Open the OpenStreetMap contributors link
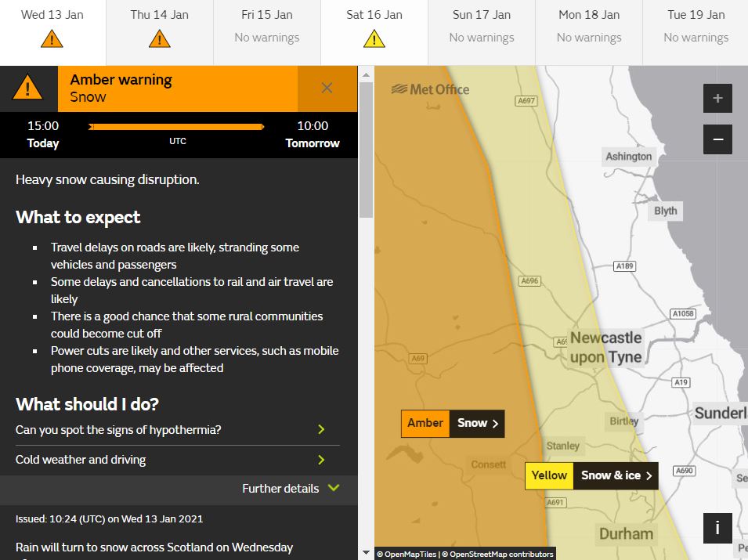 pos(498,553)
